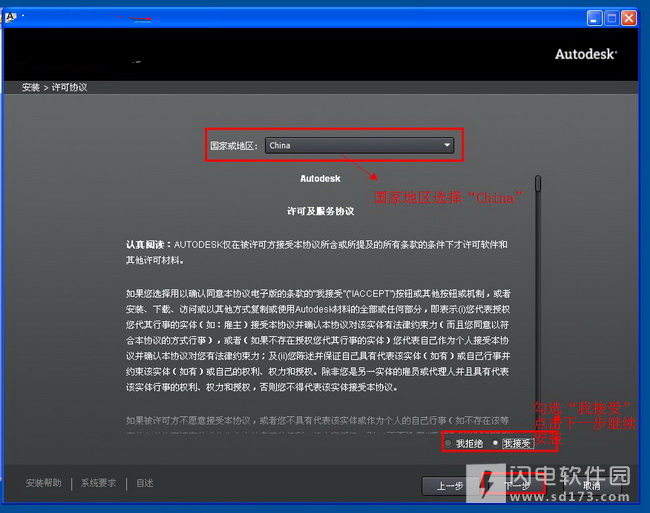
Task: Click the 许可及服务协议 agreement heading
Action: pyautogui.click(x=320, y=211)
